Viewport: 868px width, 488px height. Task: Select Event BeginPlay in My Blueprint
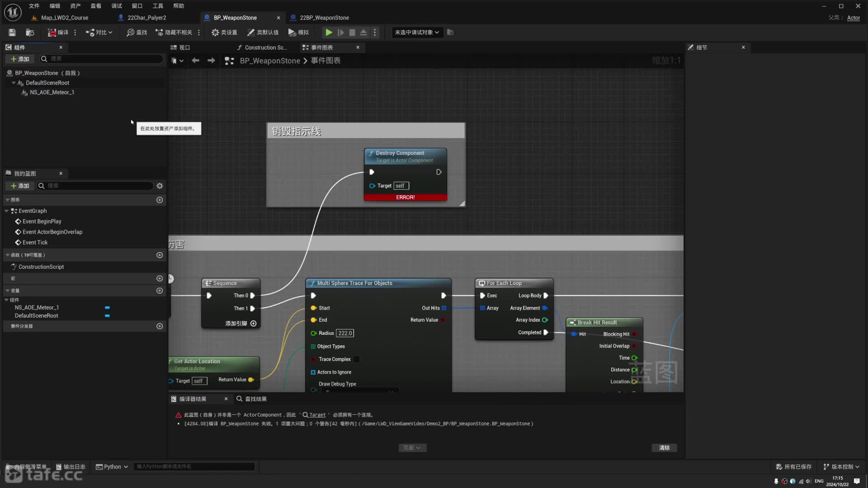pos(42,221)
